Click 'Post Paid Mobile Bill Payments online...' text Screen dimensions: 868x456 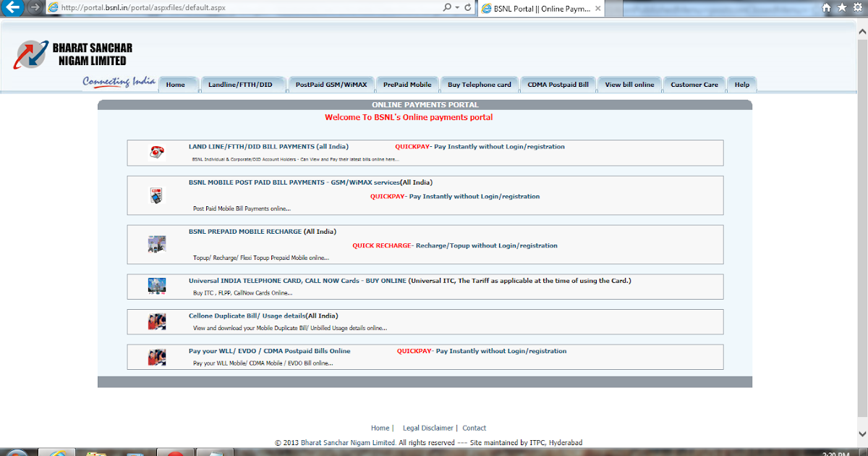point(242,208)
